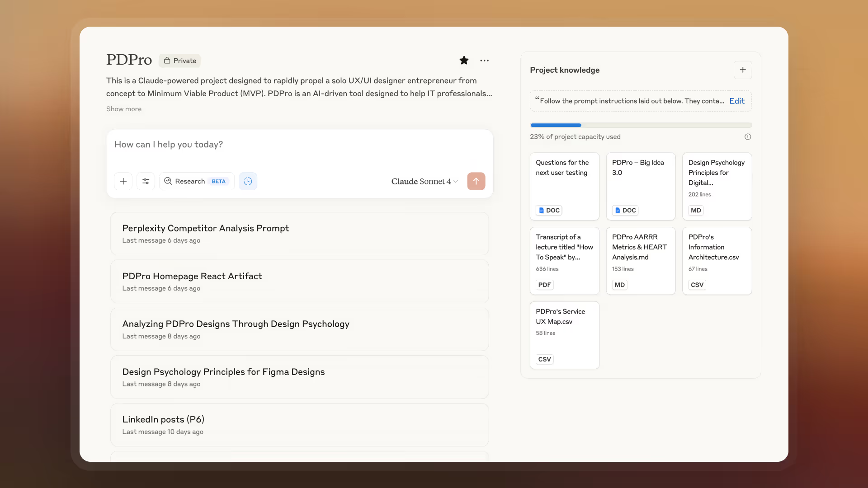This screenshot has width=868, height=488.
Task: Toggle the extended thinking clock icon
Action: (248, 181)
